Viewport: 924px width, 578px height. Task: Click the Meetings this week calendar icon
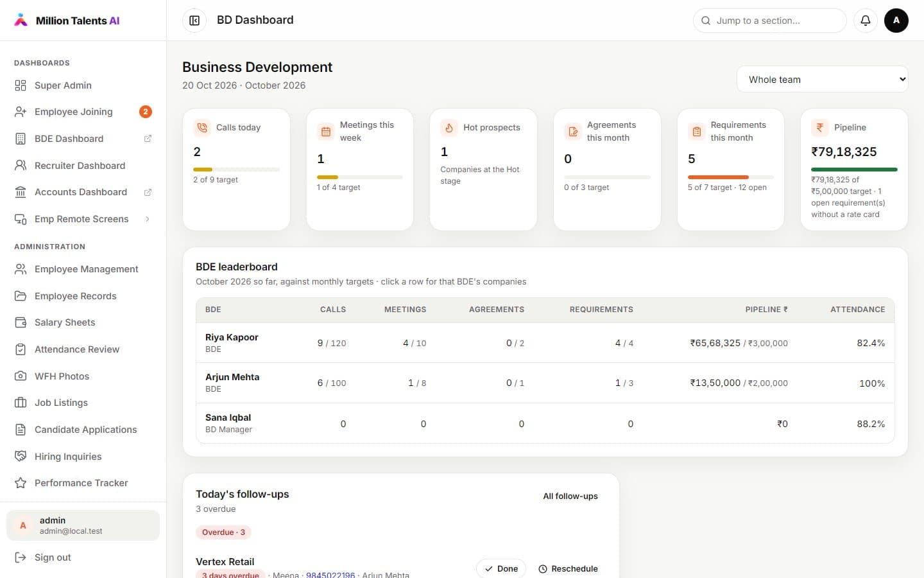[x=326, y=132]
